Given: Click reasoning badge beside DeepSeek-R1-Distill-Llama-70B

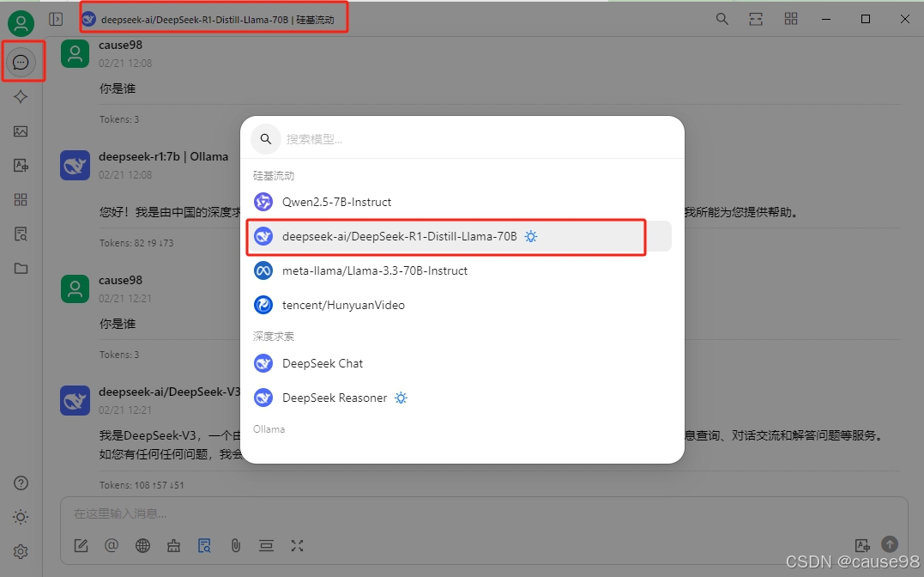Looking at the screenshot, I should tap(531, 237).
